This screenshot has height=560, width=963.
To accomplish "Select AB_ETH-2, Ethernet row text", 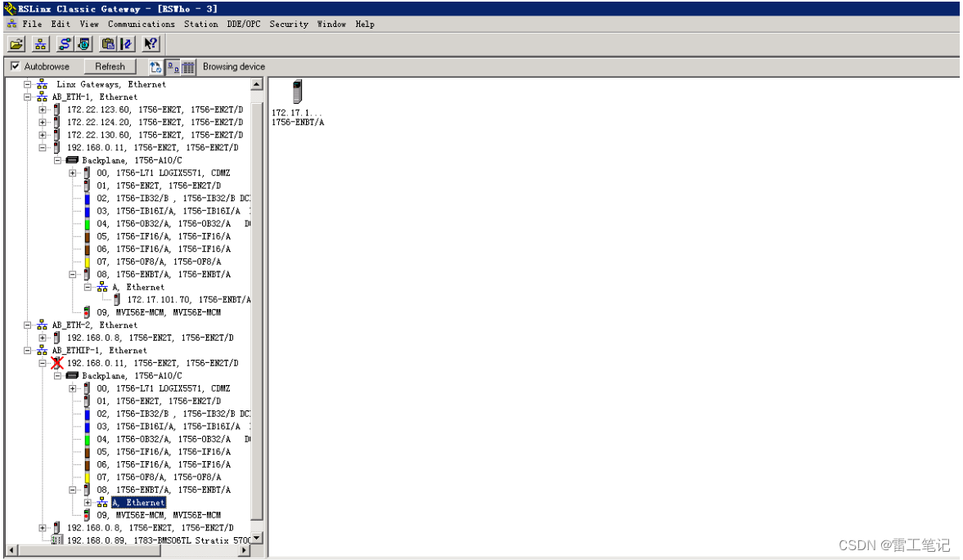I will tap(95, 325).
